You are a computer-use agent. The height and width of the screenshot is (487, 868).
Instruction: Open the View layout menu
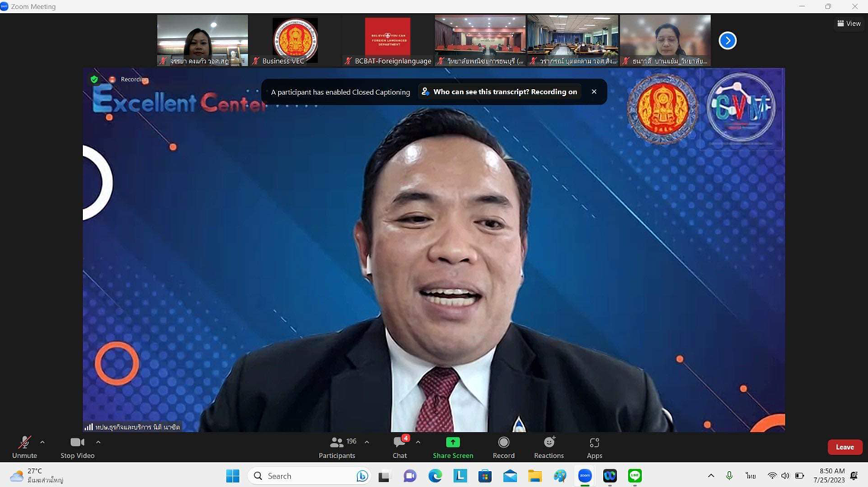849,24
